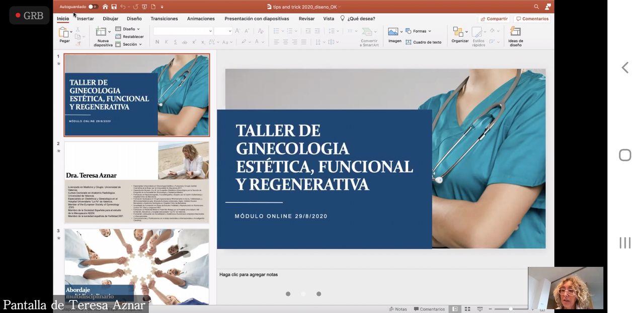Open the Transiciones tab

[165, 19]
